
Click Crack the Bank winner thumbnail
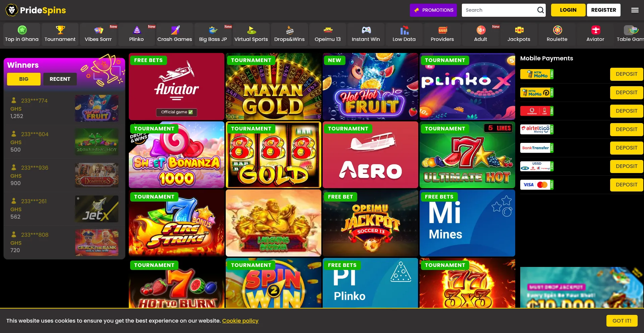click(97, 242)
